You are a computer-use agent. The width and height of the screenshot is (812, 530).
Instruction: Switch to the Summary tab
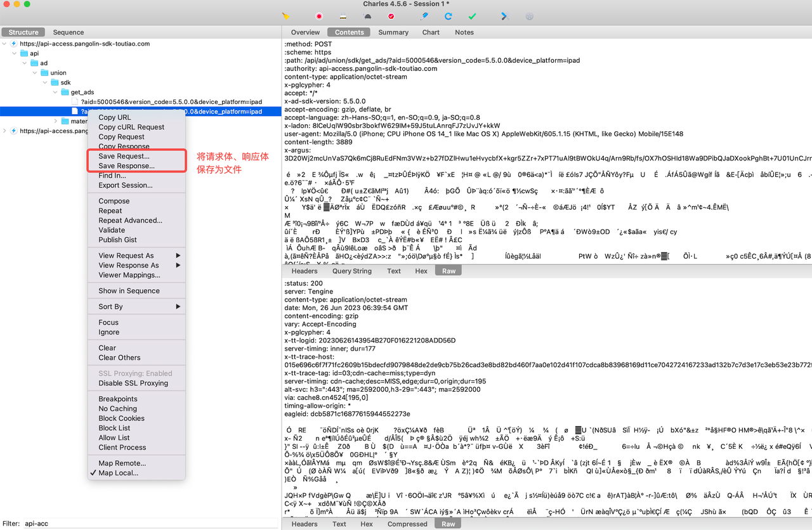click(393, 32)
